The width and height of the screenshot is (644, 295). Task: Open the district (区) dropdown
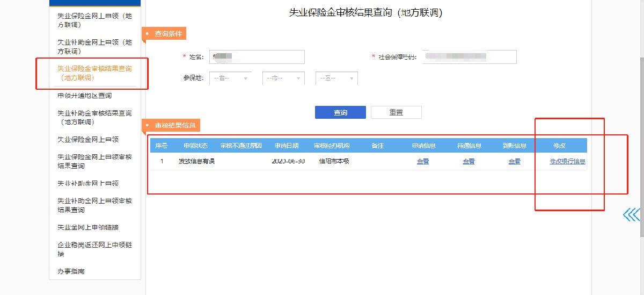[x=336, y=78]
